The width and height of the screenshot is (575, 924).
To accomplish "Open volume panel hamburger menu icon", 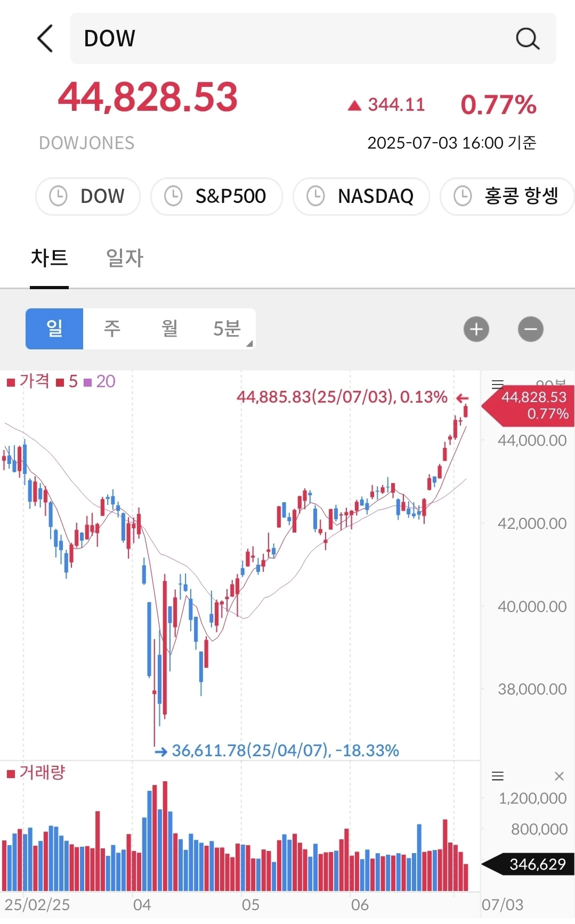I will click(x=498, y=776).
